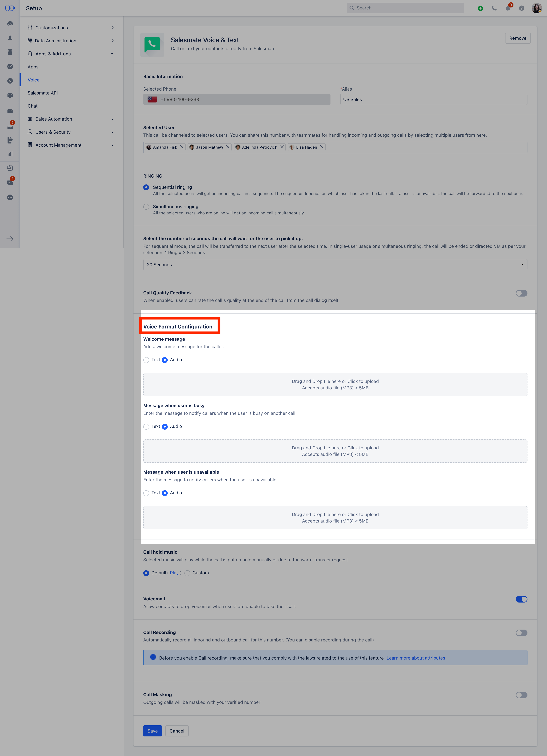Open the Salesmate logo home icon
This screenshot has width=547, height=756.
pos(10,8)
